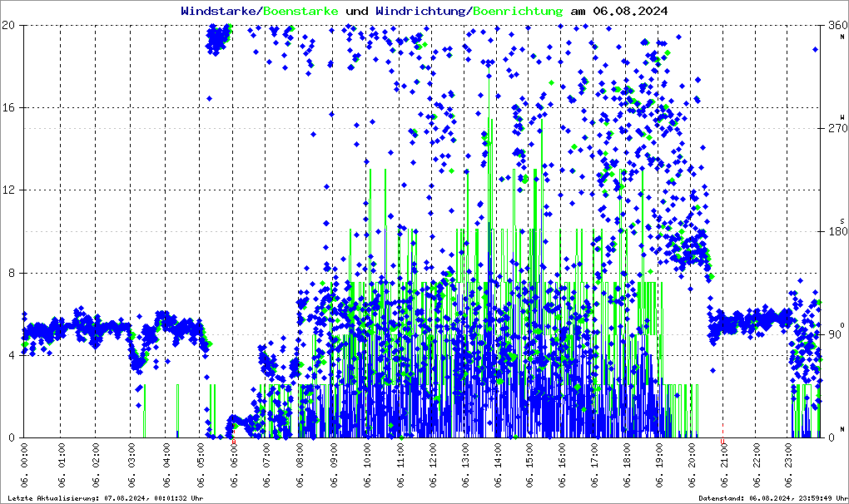
Task: Click time axis label '05:00'
Action: coord(201,456)
